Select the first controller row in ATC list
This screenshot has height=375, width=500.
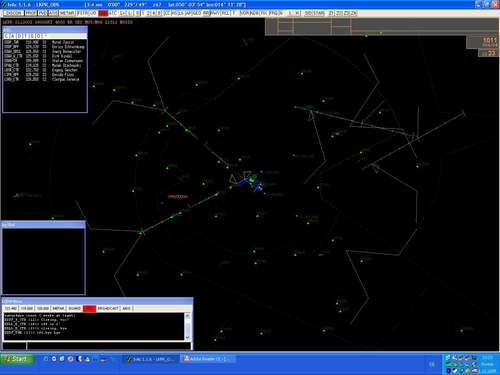[x=44, y=42]
